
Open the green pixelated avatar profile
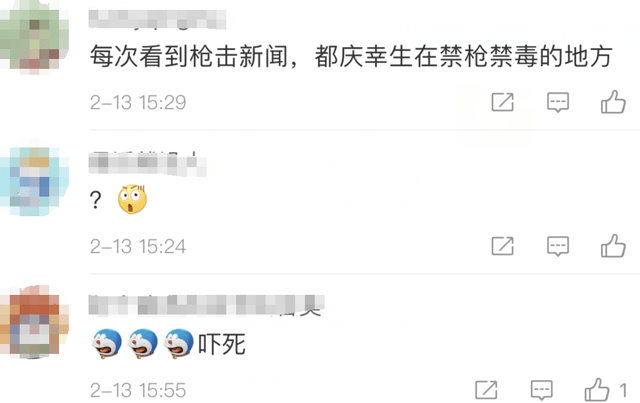[34, 38]
